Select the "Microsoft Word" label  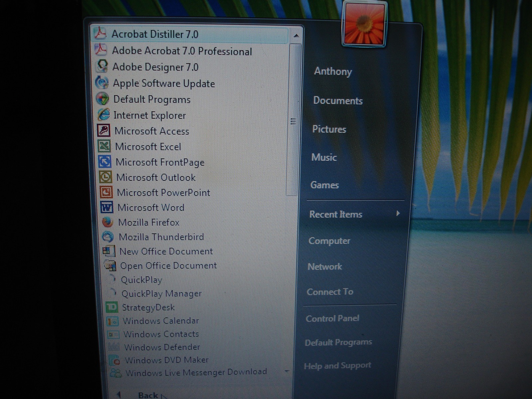[151, 207]
